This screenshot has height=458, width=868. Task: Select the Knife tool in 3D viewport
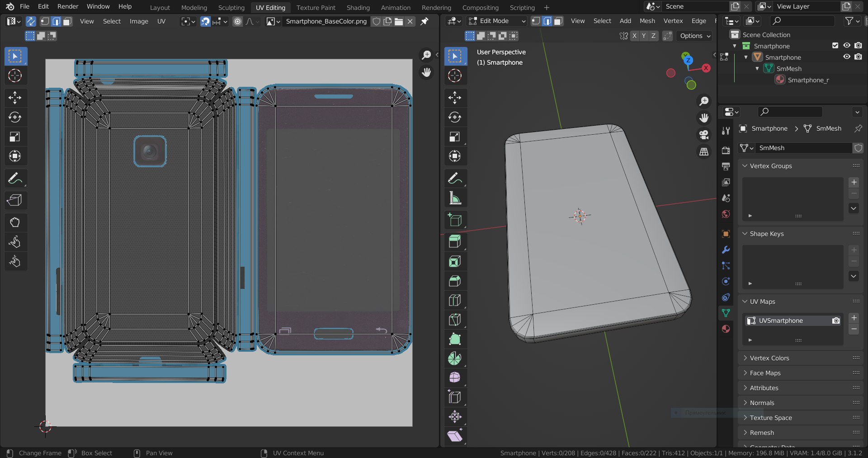(455, 320)
